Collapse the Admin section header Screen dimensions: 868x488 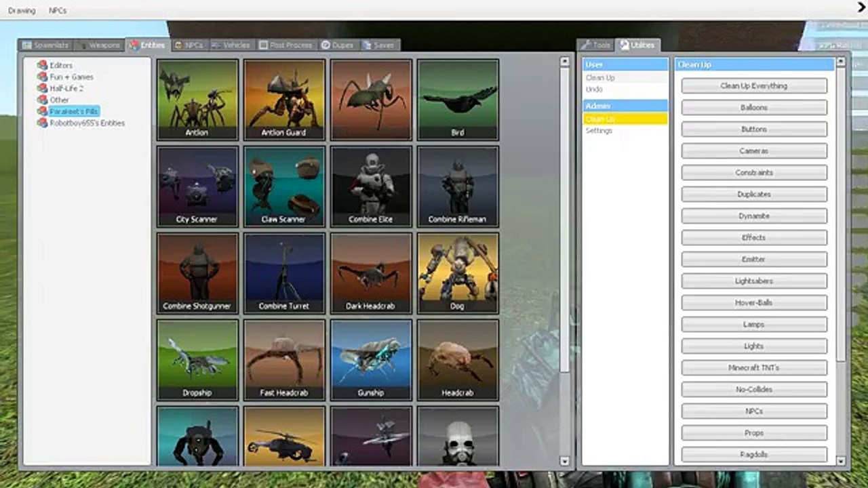click(625, 106)
